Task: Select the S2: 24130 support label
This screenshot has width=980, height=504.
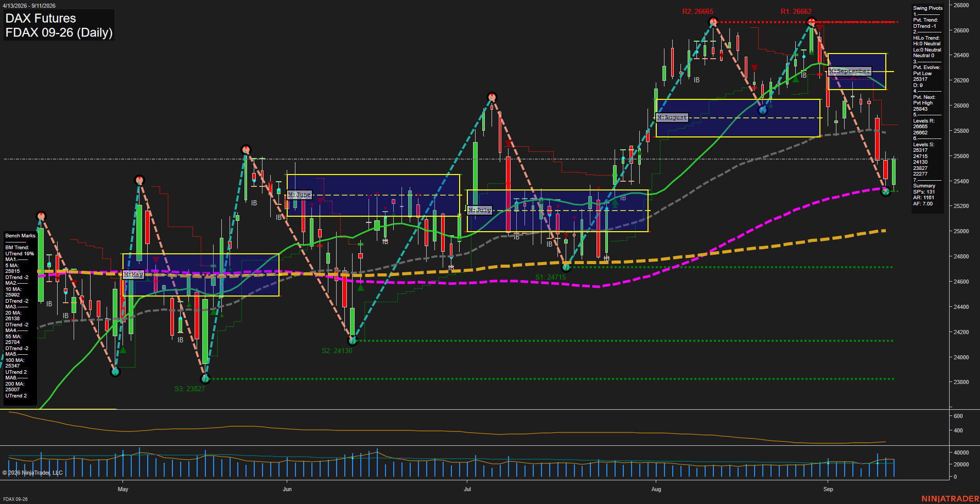Action: click(337, 351)
